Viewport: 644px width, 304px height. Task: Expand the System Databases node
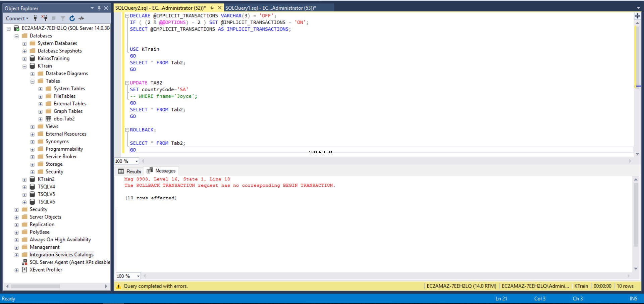pyautogui.click(x=24, y=44)
